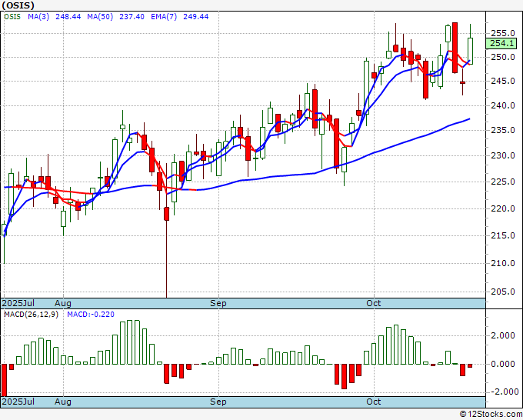Screen dimensions: 523x420
Task: Open the 12Stocks.com copyright link
Action: (x=491, y=415)
